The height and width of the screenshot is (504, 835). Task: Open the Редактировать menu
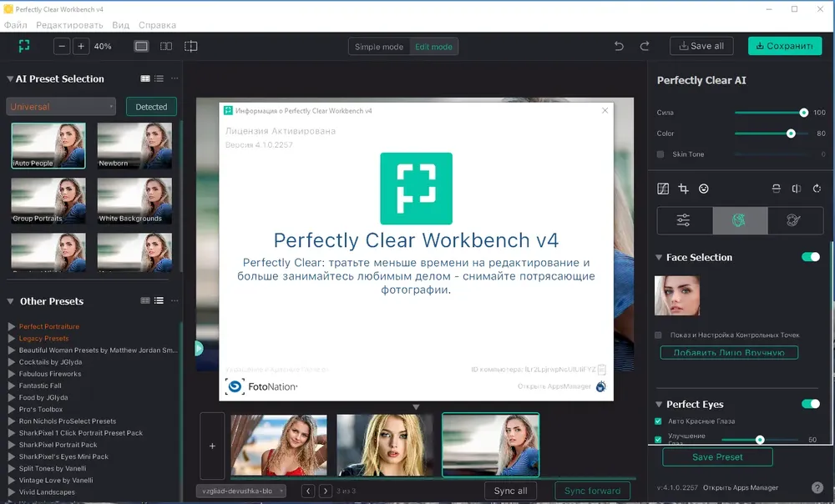(70, 25)
